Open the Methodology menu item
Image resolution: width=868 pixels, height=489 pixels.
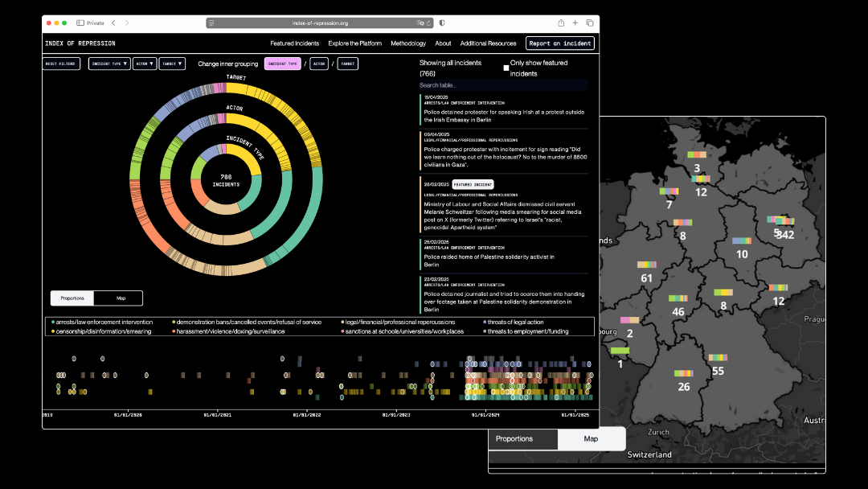coord(408,43)
